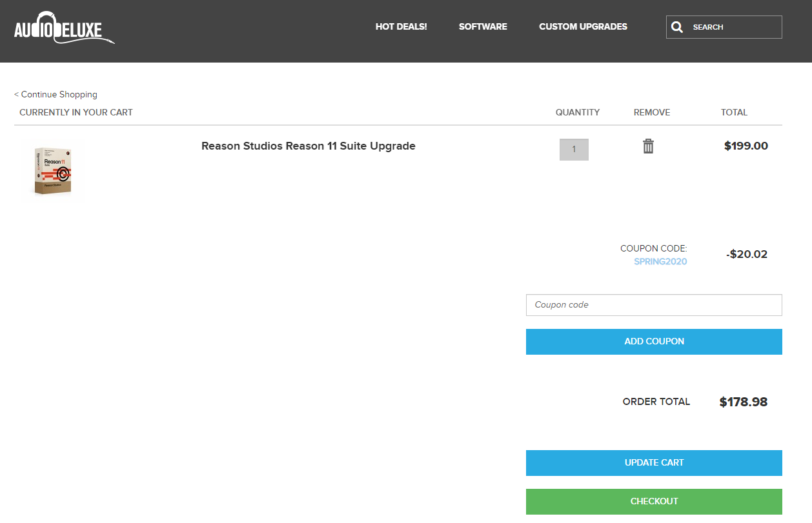The width and height of the screenshot is (812, 523).
Task: Apply the code with Add Coupon button
Action: pyautogui.click(x=654, y=342)
